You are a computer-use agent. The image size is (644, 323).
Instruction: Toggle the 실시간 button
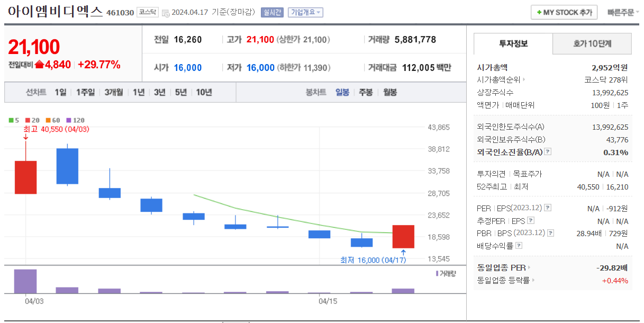coord(272,13)
